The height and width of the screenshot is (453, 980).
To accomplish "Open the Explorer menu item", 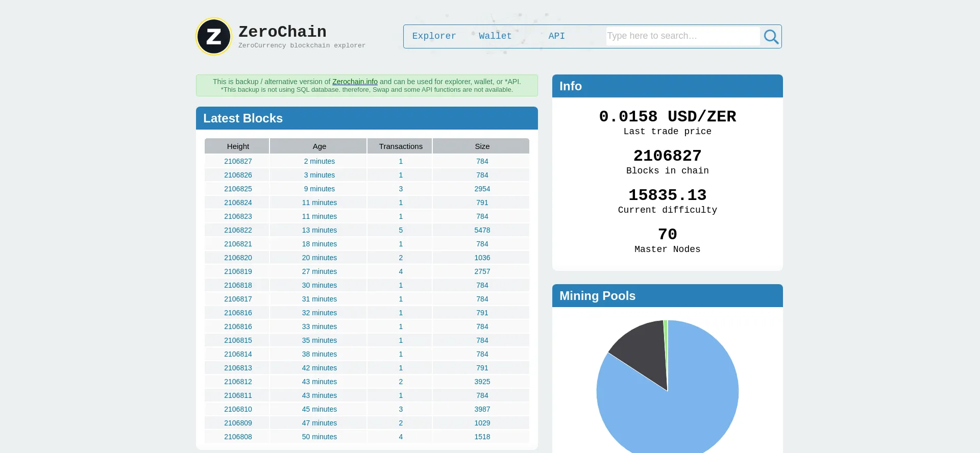I will click(434, 36).
